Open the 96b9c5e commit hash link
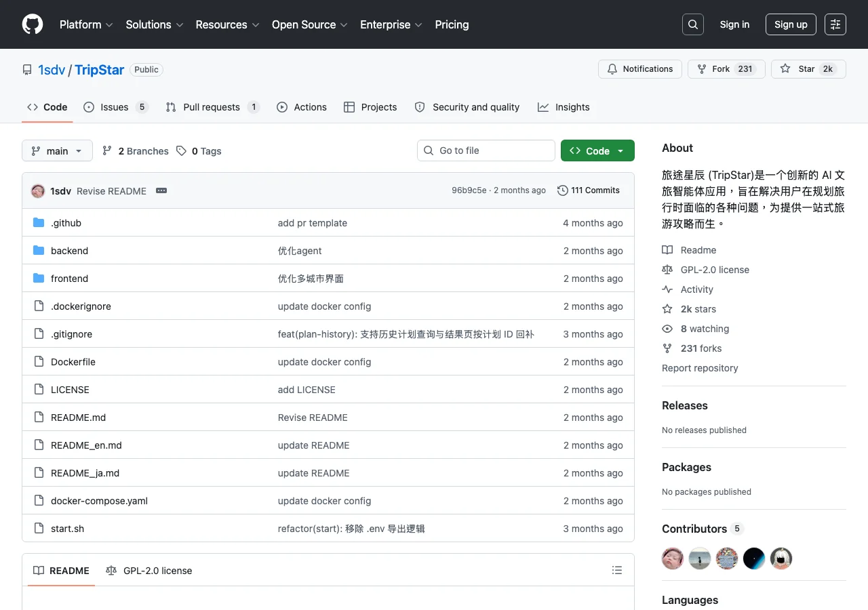This screenshot has width=868, height=610. pyautogui.click(x=469, y=190)
